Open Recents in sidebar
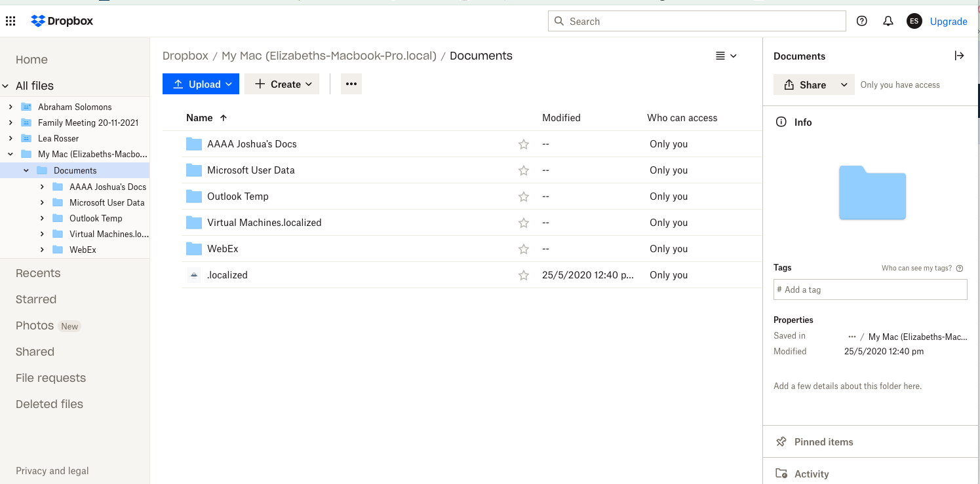This screenshot has width=980, height=484. [x=38, y=273]
